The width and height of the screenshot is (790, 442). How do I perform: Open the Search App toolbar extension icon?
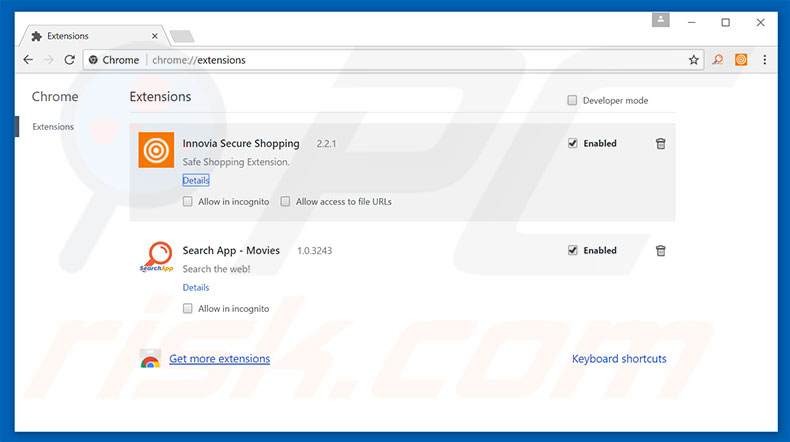pos(717,60)
